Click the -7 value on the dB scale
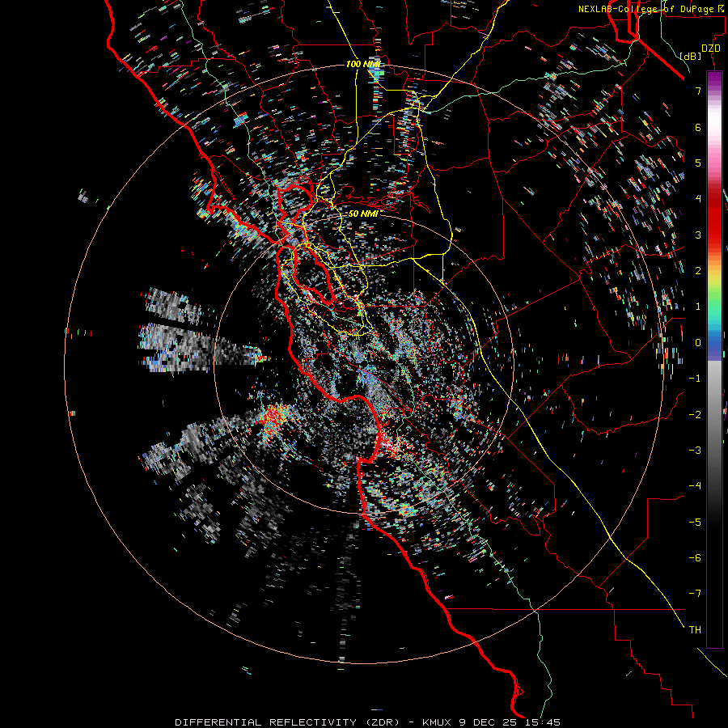 pyautogui.click(x=695, y=594)
